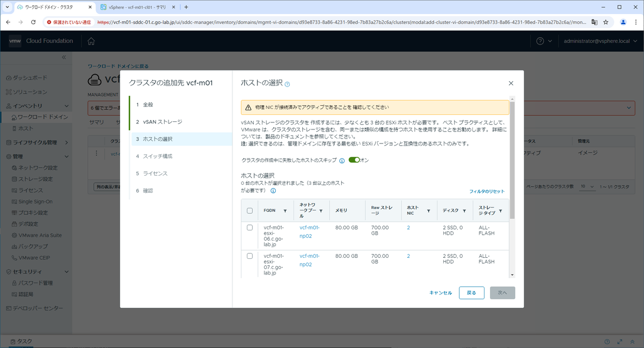
Task: Open vcf-m01-np02 link in esxi-07 row
Action: (x=310, y=260)
